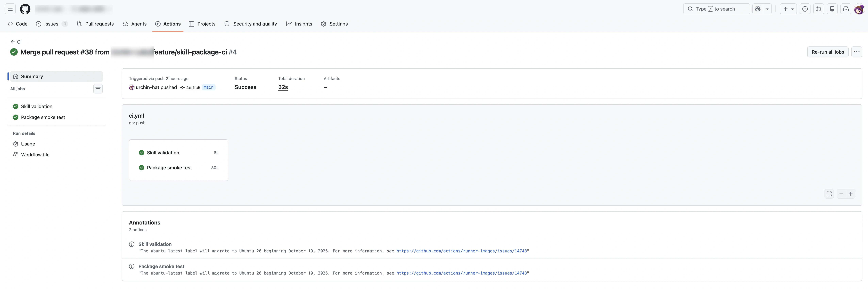Viewport: 868px width, 289px height.
Task: Open the repositories icon in header
Action: click(x=832, y=9)
